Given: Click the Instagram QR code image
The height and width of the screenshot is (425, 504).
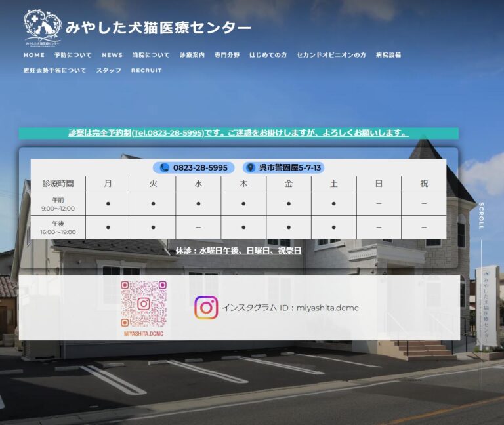Looking at the screenshot, I should pyautogui.click(x=144, y=308).
